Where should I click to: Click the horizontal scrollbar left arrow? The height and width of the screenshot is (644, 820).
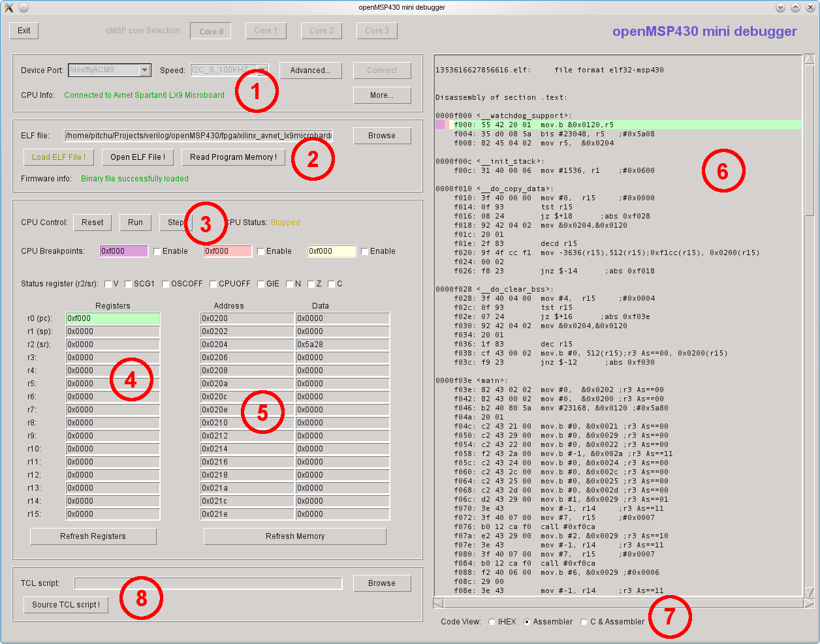[x=439, y=604]
